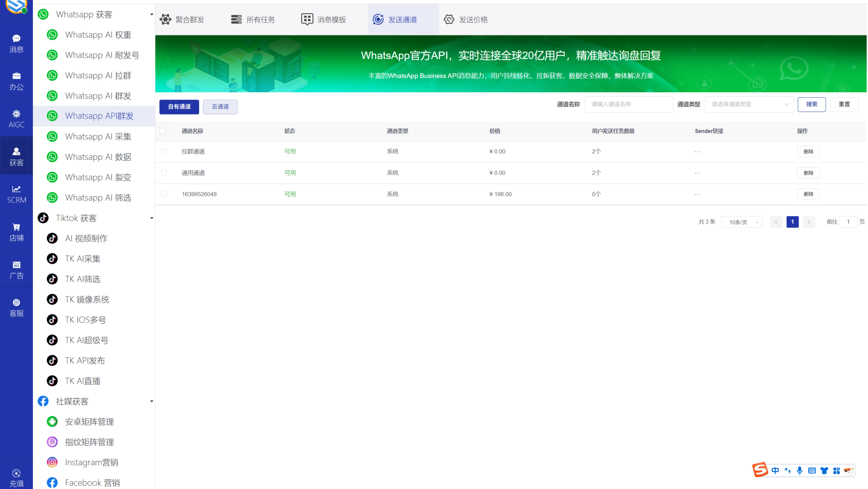
Task: Open the 店铺 module
Action: [x=16, y=232]
